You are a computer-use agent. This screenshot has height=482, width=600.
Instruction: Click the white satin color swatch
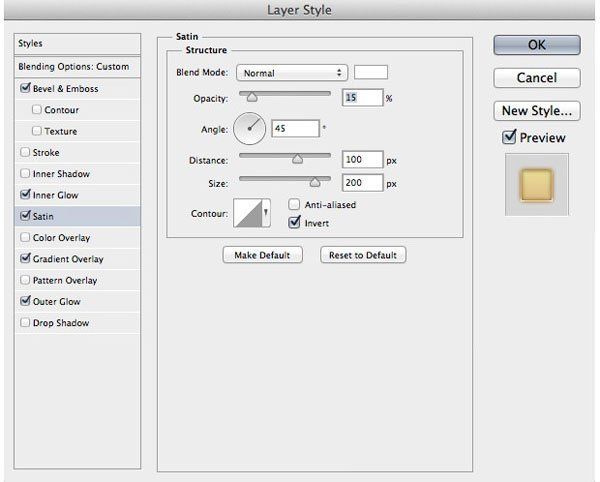[x=371, y=72]
